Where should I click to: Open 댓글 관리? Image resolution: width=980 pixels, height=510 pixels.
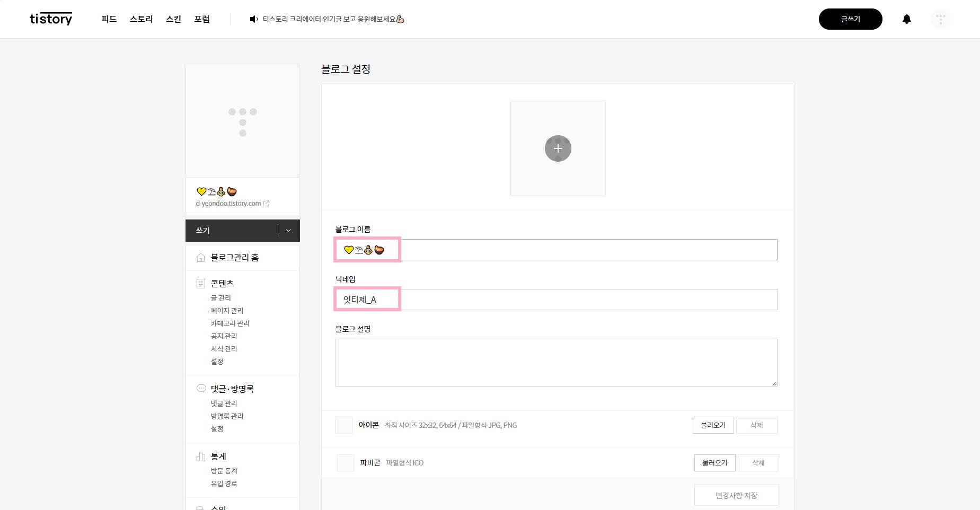(224, 403)
